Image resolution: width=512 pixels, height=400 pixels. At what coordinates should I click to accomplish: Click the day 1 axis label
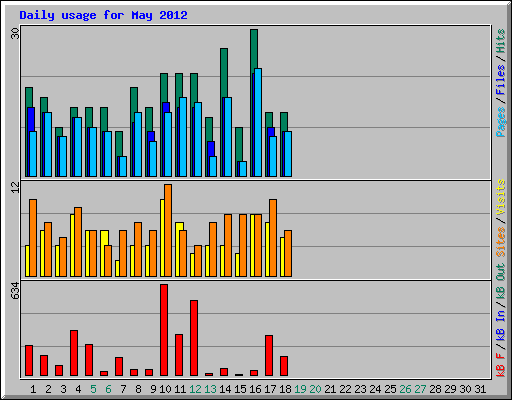click(x=33, y=389)
